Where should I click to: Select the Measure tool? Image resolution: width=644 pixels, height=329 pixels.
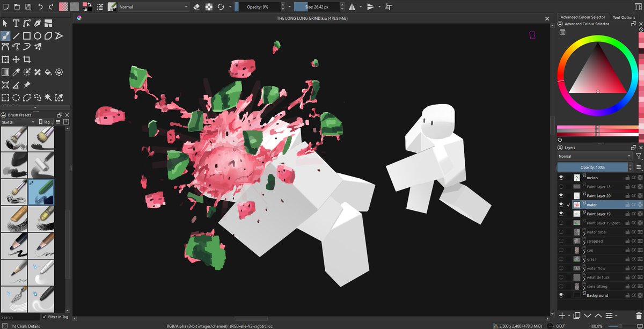click(x=16, y=85)
